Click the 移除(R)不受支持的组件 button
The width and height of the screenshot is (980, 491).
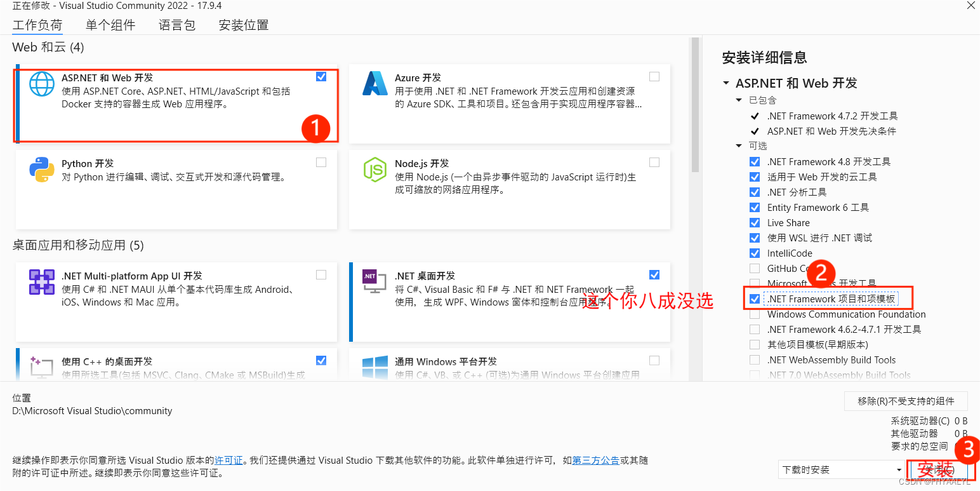pos(906,401)
